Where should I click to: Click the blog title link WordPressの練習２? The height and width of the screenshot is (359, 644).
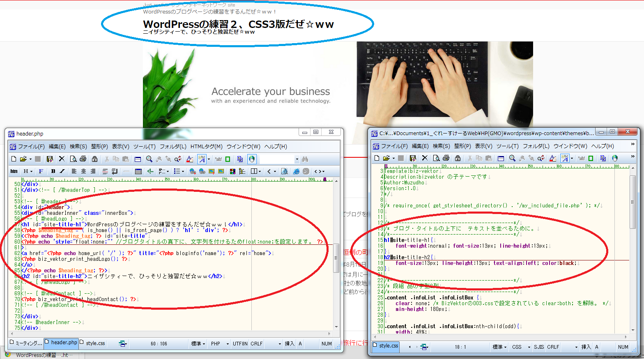point(238,24)
